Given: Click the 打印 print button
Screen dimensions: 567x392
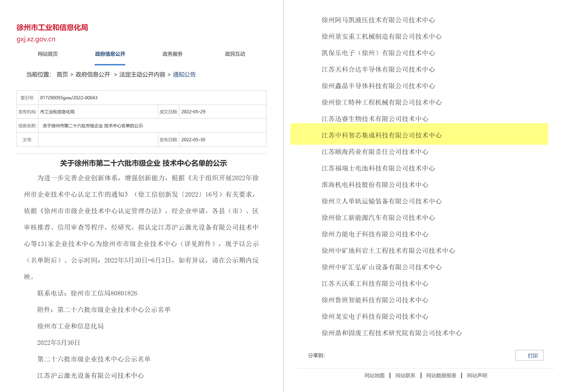Looking at the screenshot, I should pos(529,355).
